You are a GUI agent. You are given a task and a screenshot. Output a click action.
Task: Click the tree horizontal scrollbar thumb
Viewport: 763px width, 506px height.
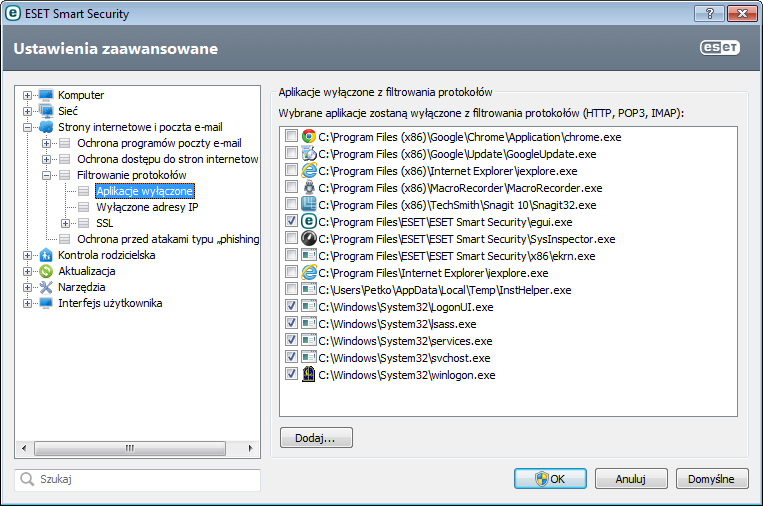[130, 448]
